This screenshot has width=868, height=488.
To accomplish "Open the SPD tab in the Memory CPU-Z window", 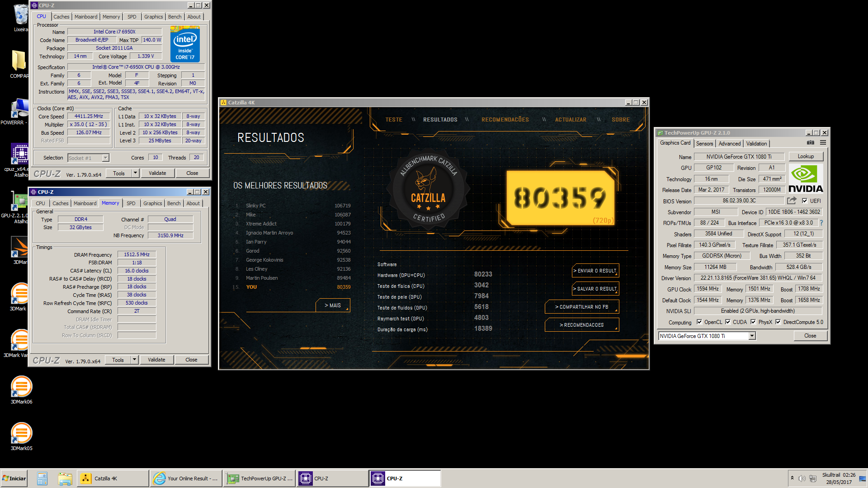I will 131,203.
